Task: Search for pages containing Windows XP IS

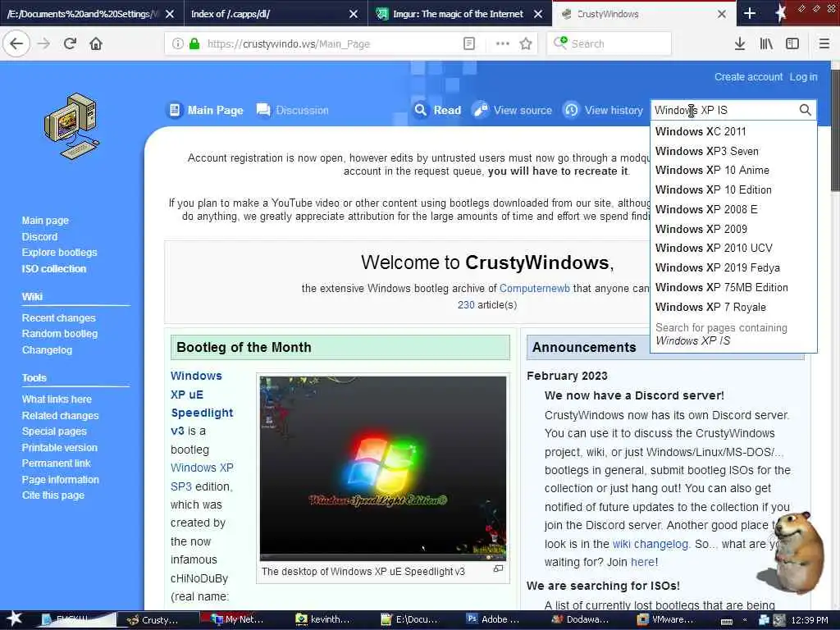Action: tap(733, 335)
